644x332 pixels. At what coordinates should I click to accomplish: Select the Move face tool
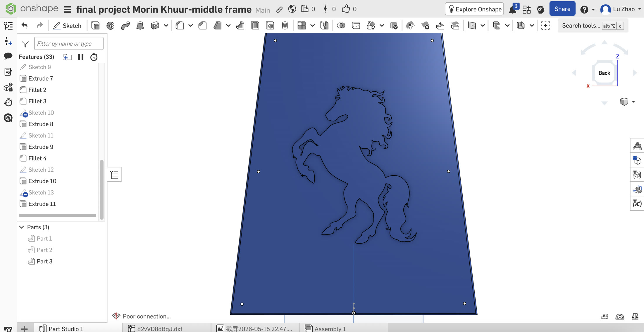pyautogui.click(x=440, y=25)
